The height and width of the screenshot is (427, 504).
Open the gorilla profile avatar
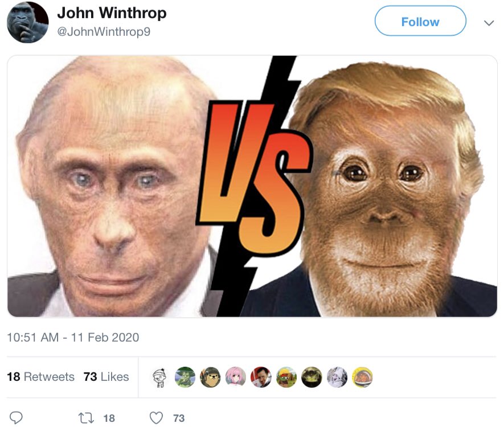point(28,23)
